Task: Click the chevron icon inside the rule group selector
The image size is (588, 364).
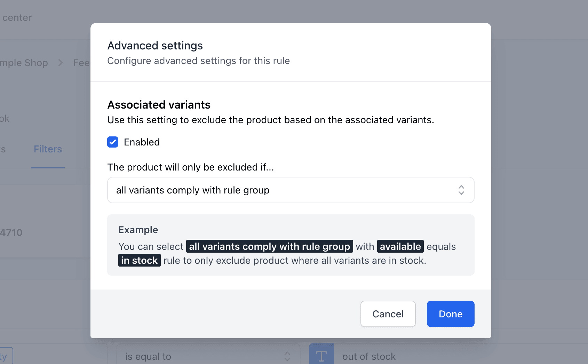Action: click(x=461, y=190)
